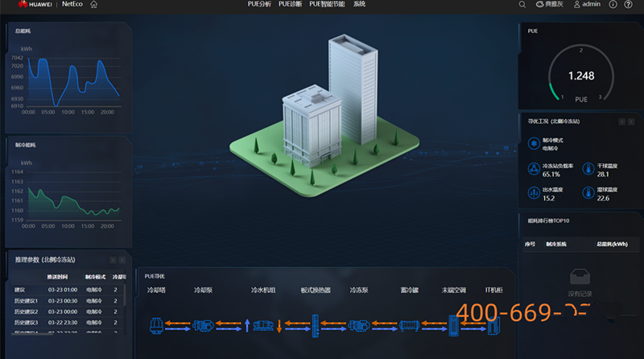The width and height of the screenshot is (644, 359).
Task: Open the search magnifier icon
Action: (522, 5)
